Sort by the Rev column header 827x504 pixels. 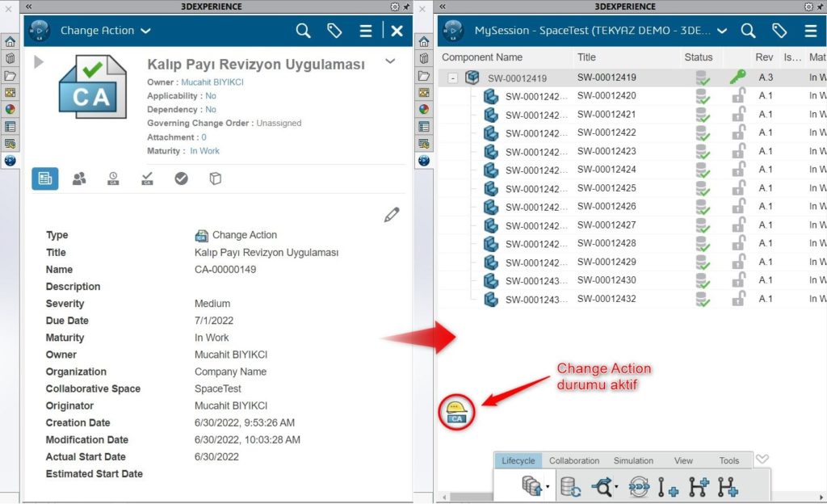click(764, 57)
